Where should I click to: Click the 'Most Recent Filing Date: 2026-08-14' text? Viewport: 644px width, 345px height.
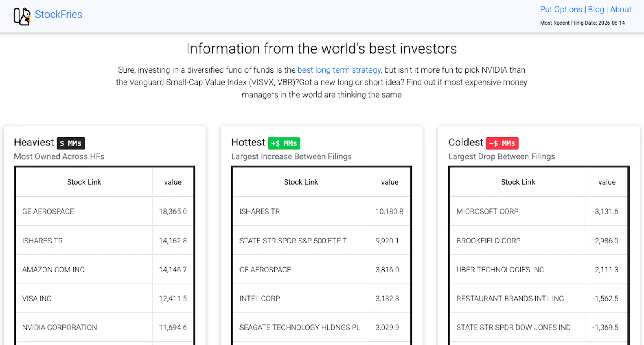pos(582,23)
